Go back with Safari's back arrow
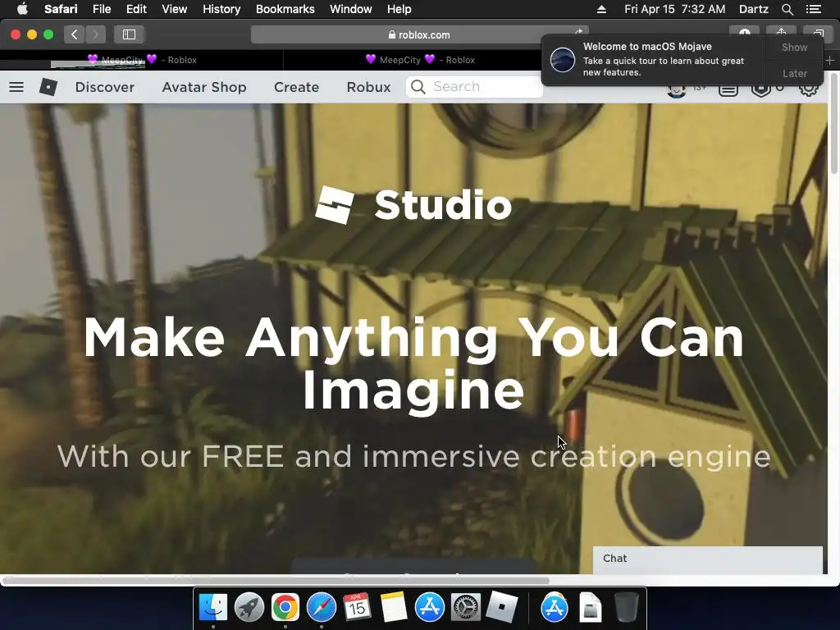The height and width of the screenshot is (630, 840). click(74, 34)
